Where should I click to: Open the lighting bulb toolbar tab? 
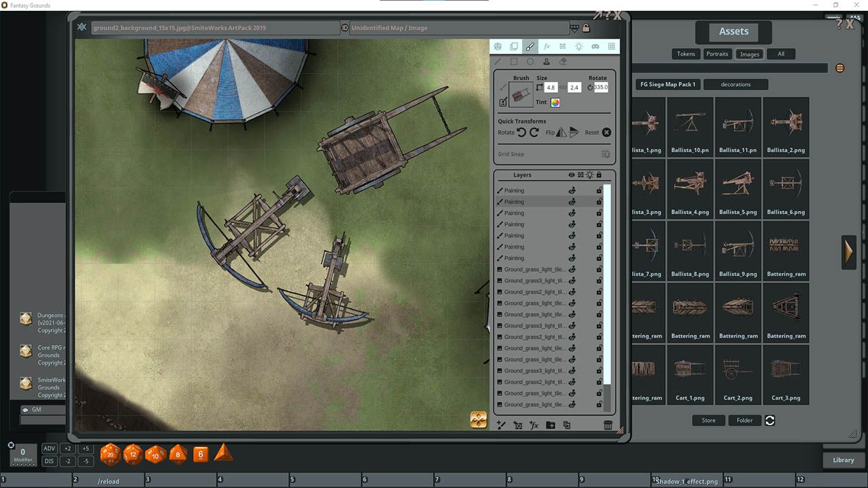pos(578,47)
